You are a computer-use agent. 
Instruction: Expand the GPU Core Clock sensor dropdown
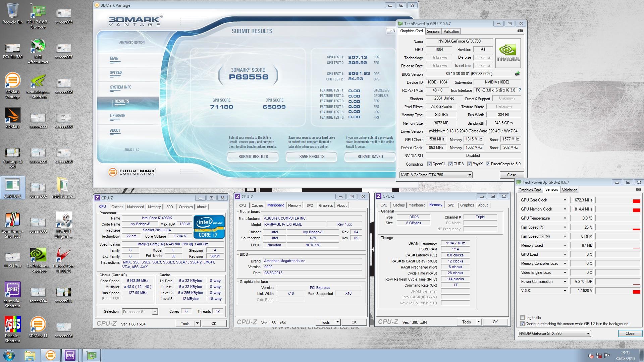tap(565, 200)
